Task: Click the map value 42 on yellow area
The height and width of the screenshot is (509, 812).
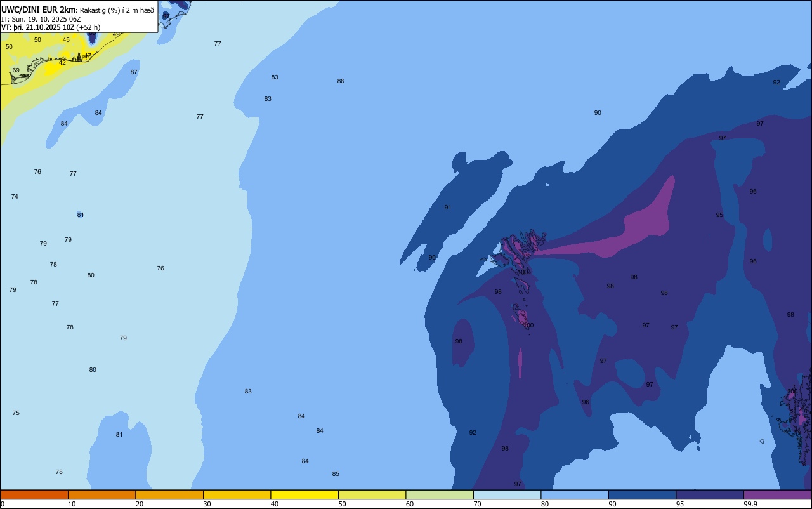Action: click(x=62, y=63)
